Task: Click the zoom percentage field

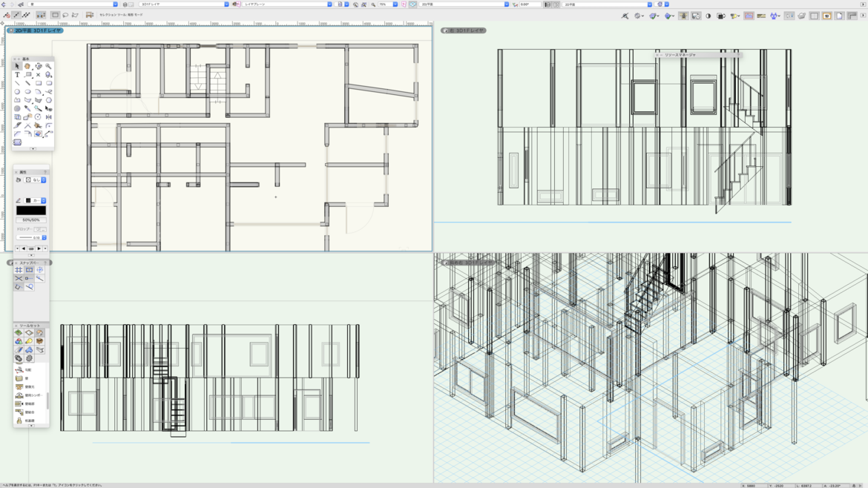Action: point(385,4)
